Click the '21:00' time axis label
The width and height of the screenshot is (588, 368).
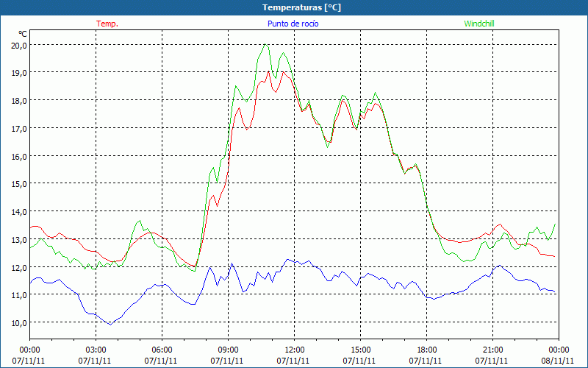tap(492, 350)
